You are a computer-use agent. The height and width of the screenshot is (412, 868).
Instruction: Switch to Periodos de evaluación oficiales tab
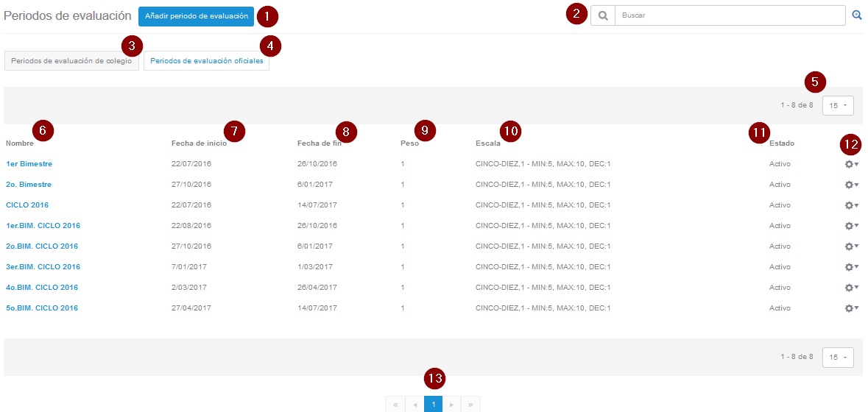point(206,61)
